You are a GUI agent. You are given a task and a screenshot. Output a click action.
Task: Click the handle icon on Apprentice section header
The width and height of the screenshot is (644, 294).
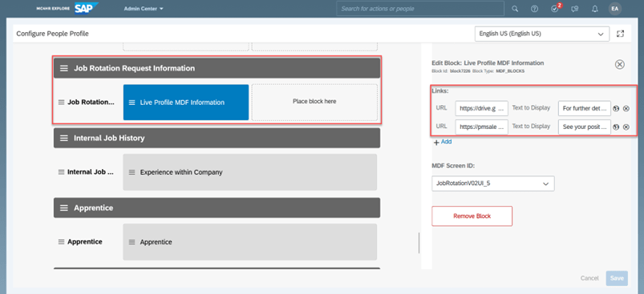coord(64,208)
